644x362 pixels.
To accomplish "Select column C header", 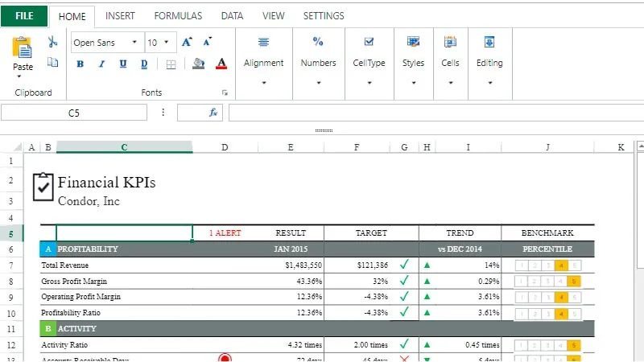I will pyautogui.click(x=125, y=147).
